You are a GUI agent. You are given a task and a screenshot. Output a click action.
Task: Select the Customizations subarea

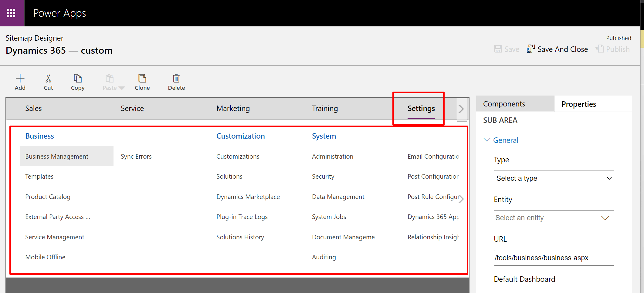pos(238,157)
